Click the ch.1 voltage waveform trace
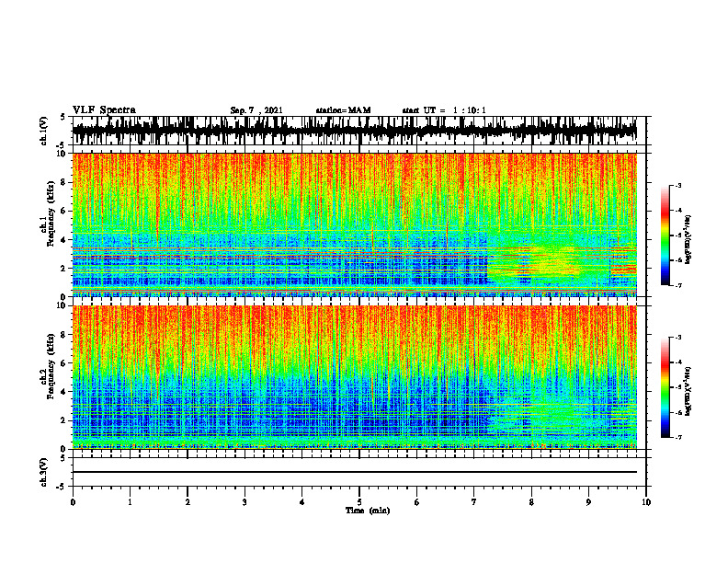This screenshot has height=563, width=728. click(355, 131)
